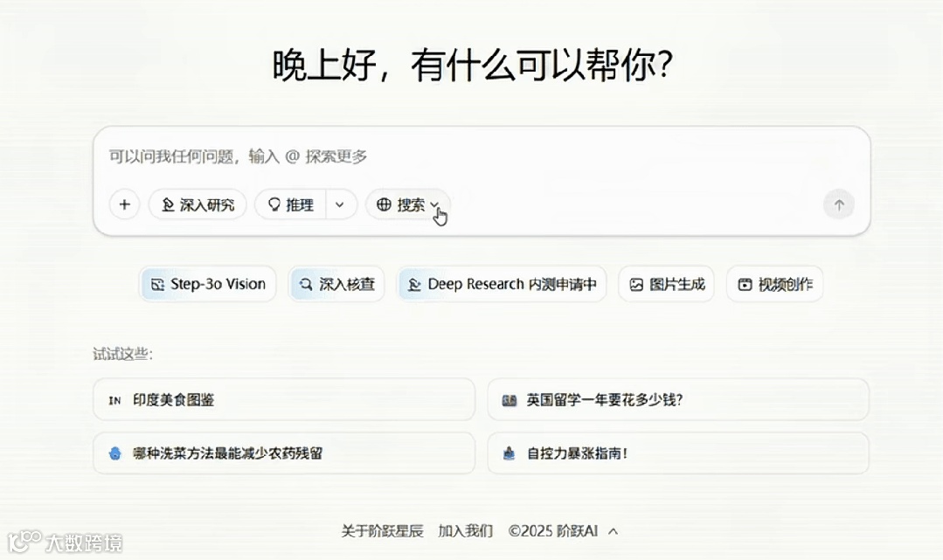Open the 搜索 options dropdown chevron
This screenshot has height=560, width=943.
[433, 204]
